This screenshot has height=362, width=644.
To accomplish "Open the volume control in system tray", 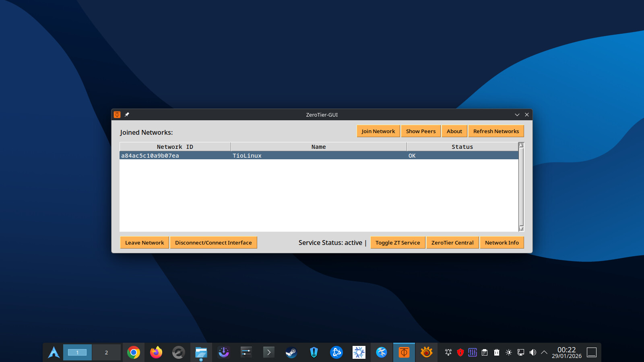I will [x=533, y=353].
